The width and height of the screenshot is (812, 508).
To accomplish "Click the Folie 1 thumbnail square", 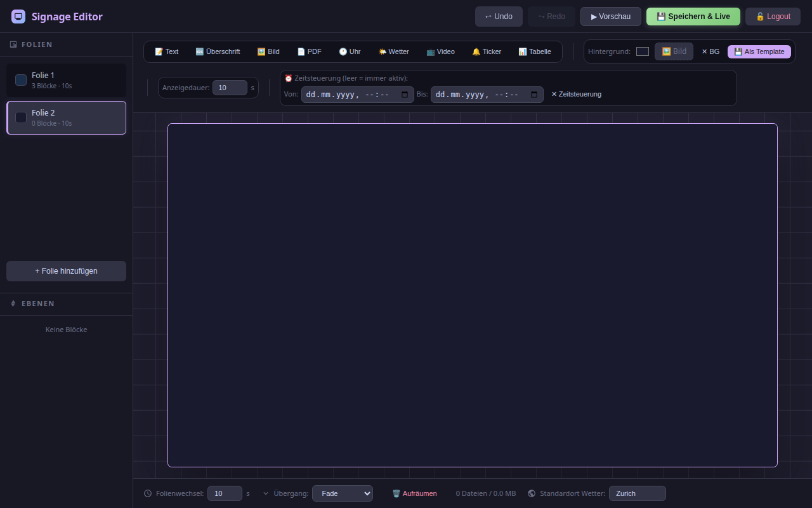I will coord(21,80).
